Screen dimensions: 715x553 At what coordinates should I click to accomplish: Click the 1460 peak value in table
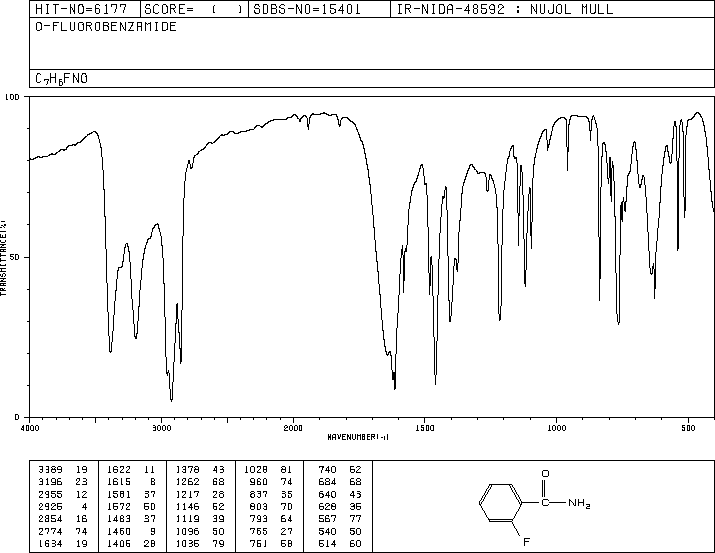[119, 531]
